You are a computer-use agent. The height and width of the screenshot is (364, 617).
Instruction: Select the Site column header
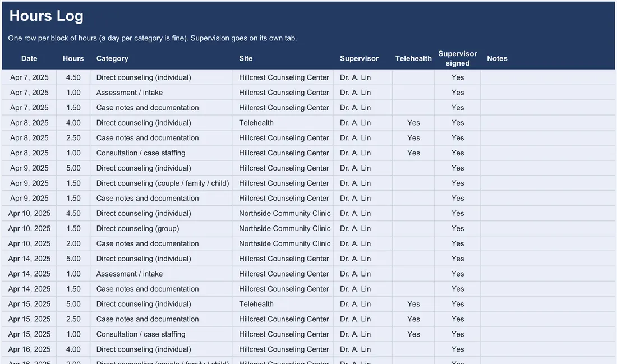pyautogui.click(x=246, y=58)
